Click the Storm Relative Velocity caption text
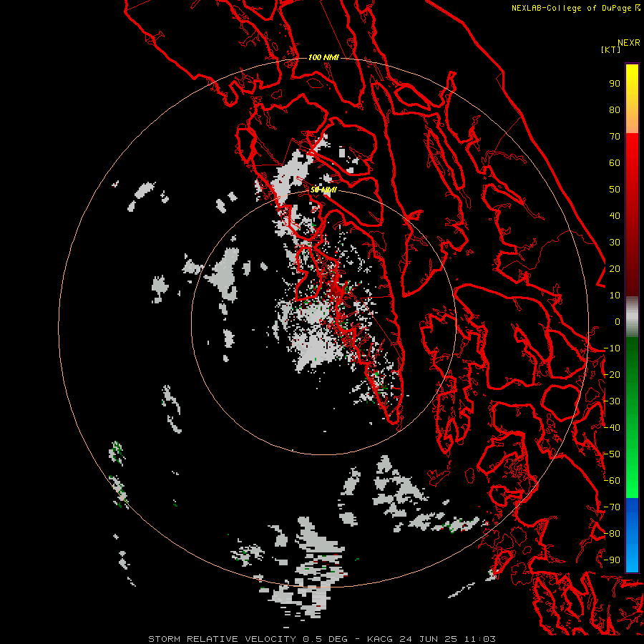The width and height of the screenshot is (644, 644). (x=322, y=639)
